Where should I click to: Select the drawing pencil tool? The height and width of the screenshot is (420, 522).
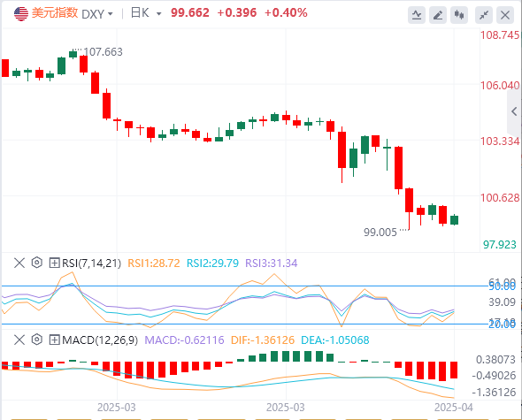point(438,15)
